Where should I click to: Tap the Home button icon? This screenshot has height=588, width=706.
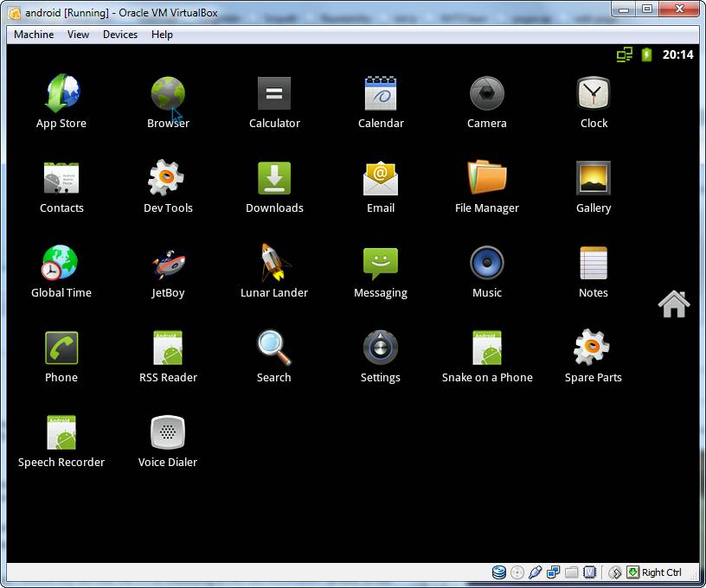point(674,304)
